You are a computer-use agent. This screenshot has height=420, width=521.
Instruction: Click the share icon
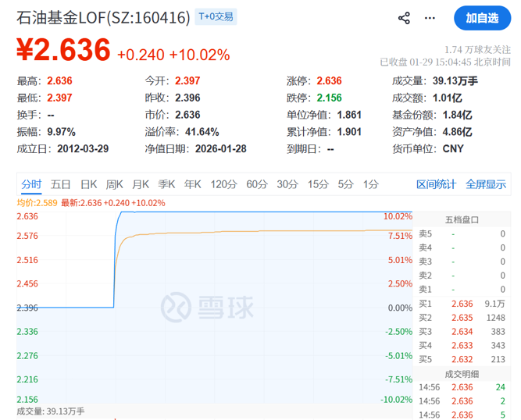[x=404, y=18]
